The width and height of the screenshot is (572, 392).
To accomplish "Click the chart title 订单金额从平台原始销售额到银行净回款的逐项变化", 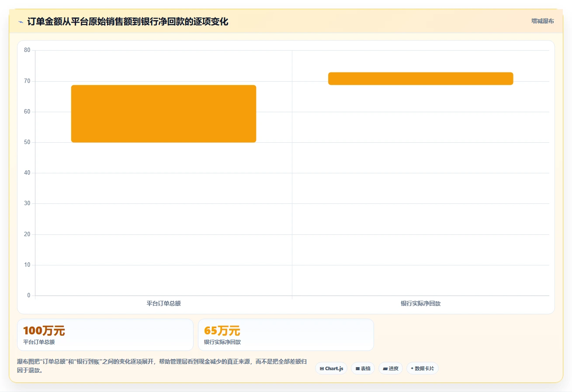I will pyautogui.click(x=128, y=21).
